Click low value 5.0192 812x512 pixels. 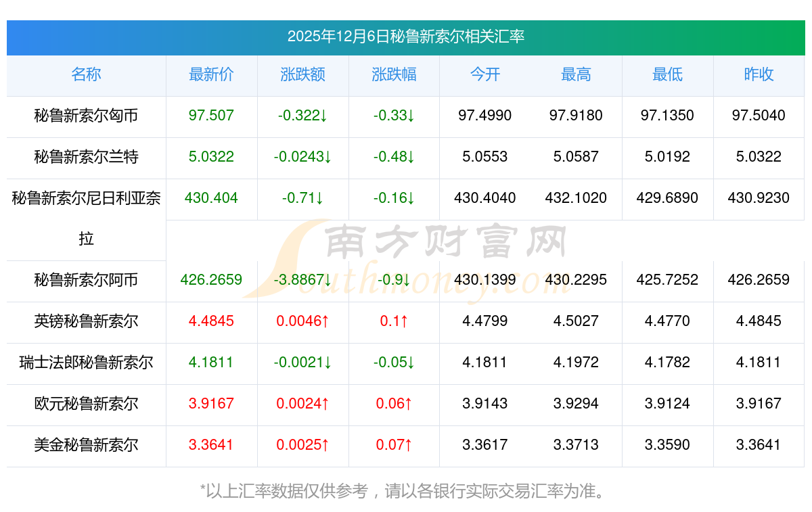coord(667,157)
